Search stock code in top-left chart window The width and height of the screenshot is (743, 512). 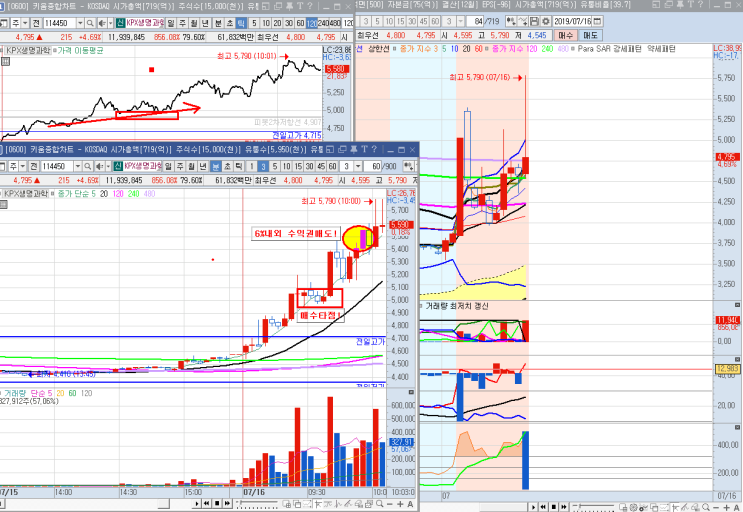[90, 23]
